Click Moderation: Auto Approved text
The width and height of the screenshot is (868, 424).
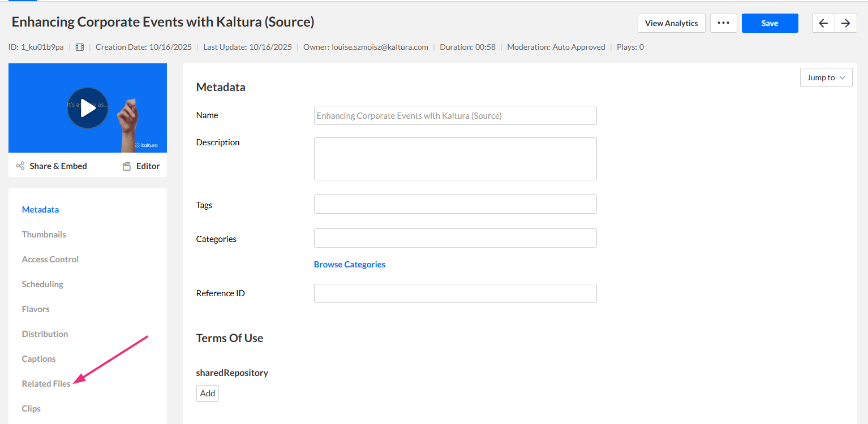pos(556,47)
